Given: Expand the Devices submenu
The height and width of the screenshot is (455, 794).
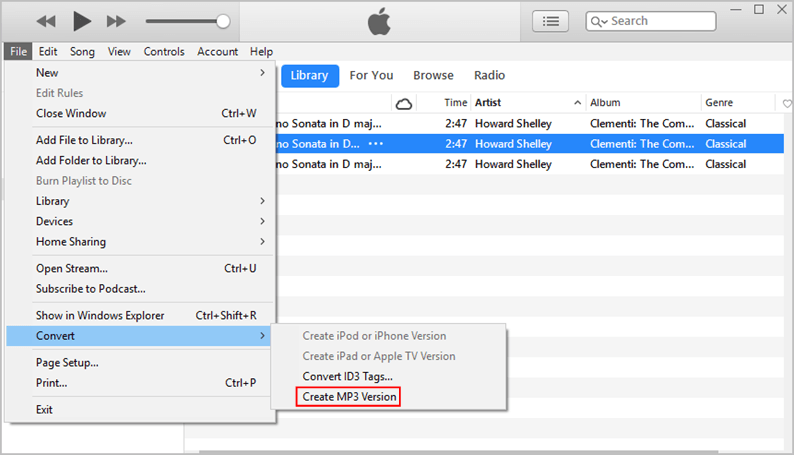Looking at the screenshot, I should [x=140, y=221].
